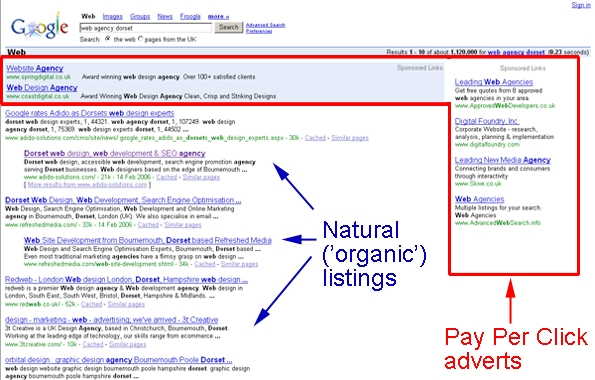Open Similar pages for 3tcreative.com result

pos(128,344)
